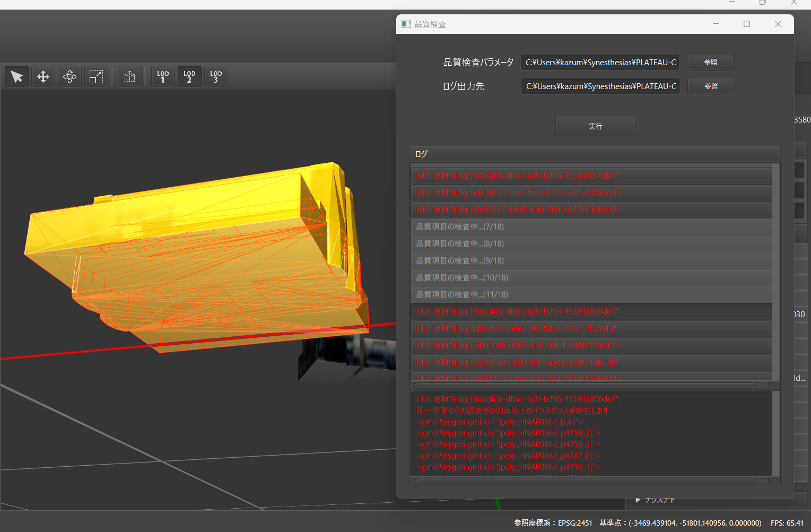Click log list right scroll arrow
Image resolution: width=811 pixels, height=532 pixels.
769,385
